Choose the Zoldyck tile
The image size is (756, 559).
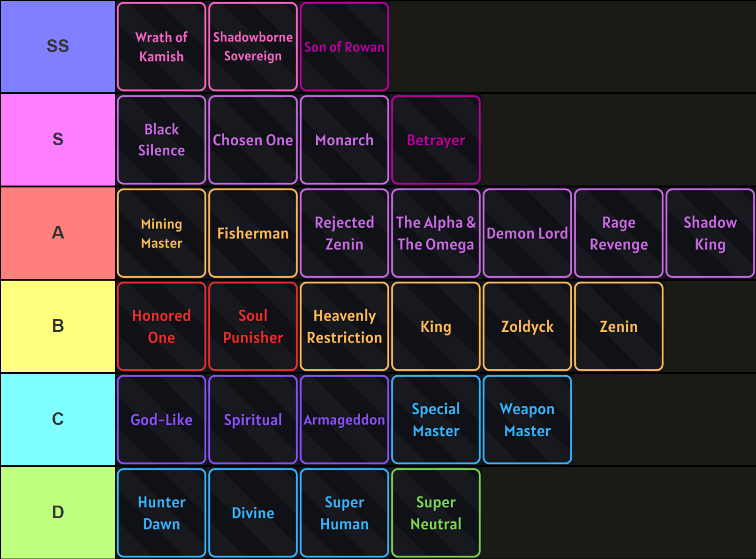pos(527,326)
